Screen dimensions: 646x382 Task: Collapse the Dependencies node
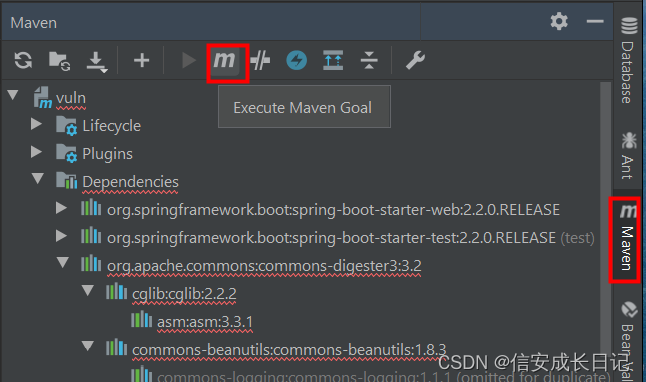[x=37, y=178]
